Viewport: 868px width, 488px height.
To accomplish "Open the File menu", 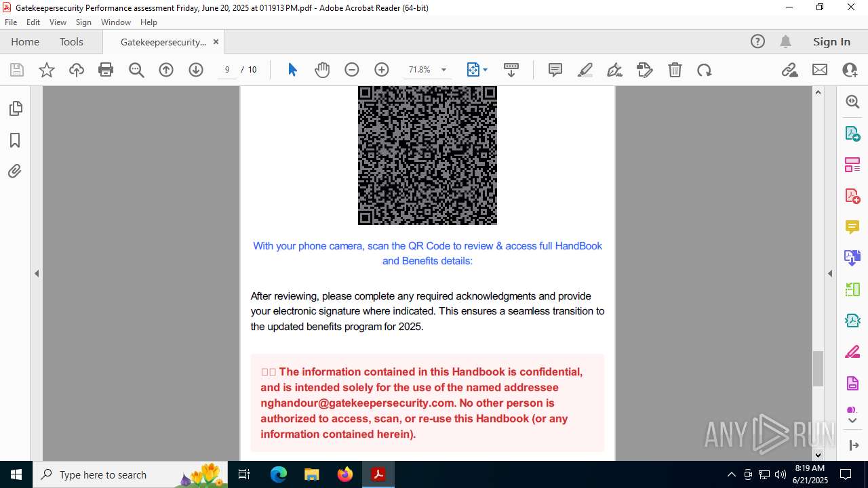I will pyautogui.click(x=11, y=22).
